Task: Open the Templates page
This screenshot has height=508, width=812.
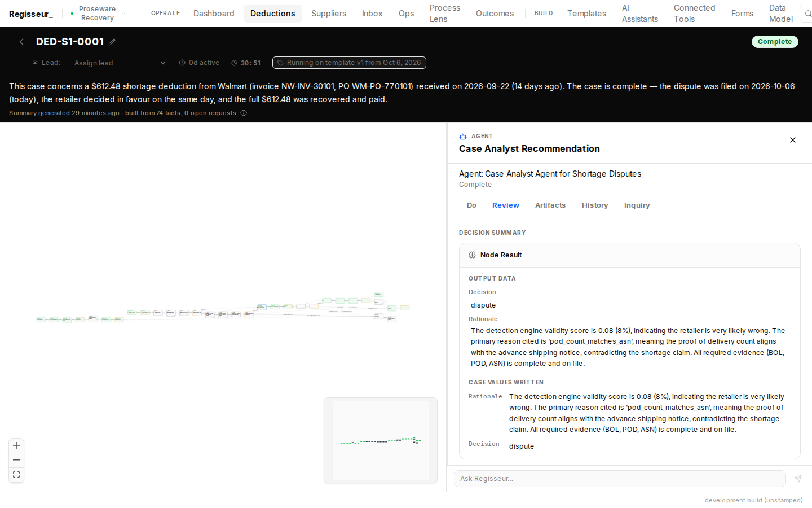Action: point(587,14)
